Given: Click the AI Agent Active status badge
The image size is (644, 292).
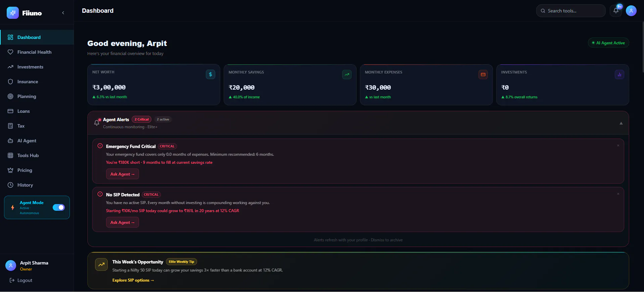Looking at the screenshot, I should click(x=608, y=43).
